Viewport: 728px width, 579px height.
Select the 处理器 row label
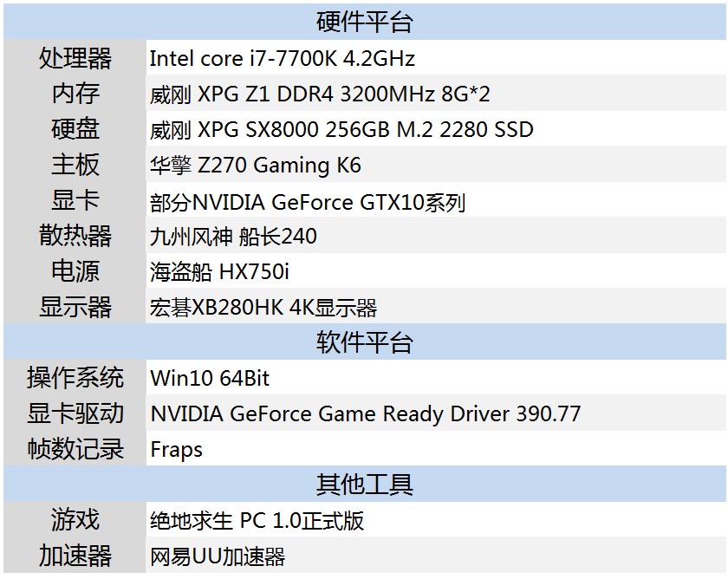click(75, 58)
